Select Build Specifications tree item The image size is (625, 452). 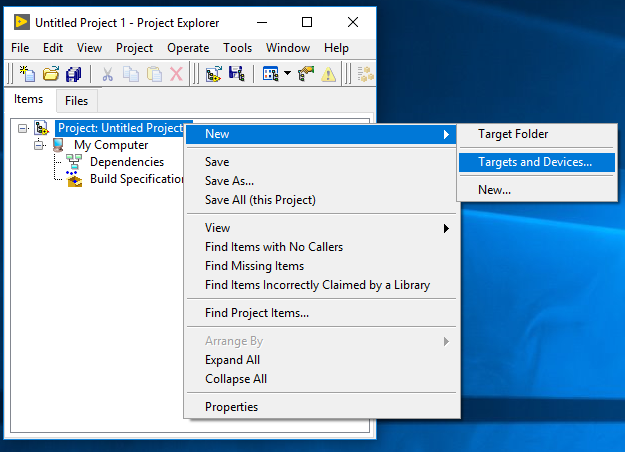136,179
